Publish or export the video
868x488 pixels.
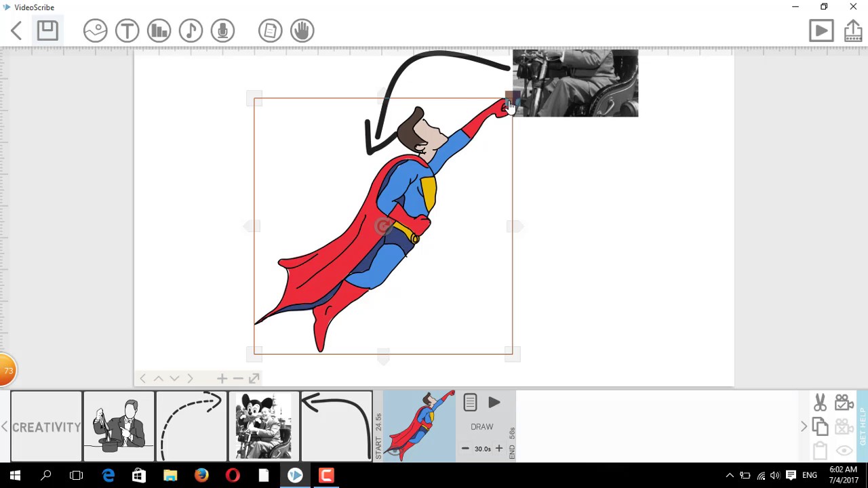coord(853,30)
